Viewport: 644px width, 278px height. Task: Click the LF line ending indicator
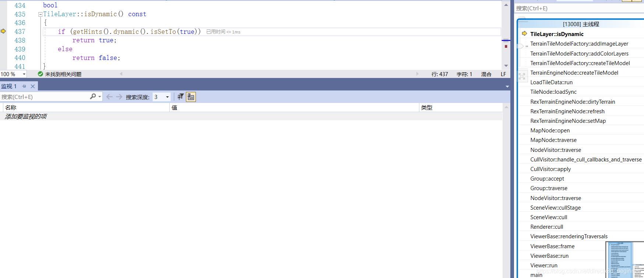pyautogui.click(x=503, y=74)
